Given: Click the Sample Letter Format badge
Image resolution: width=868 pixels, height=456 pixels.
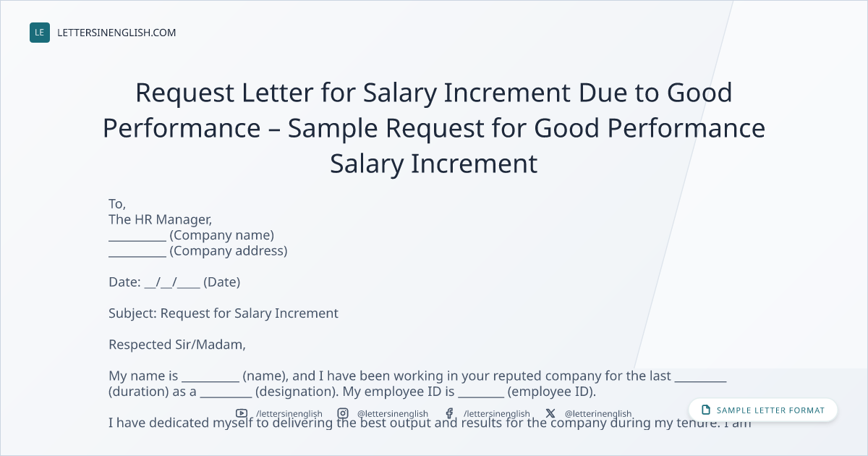Looking at the screenshot, I should [x=763, y=410].
